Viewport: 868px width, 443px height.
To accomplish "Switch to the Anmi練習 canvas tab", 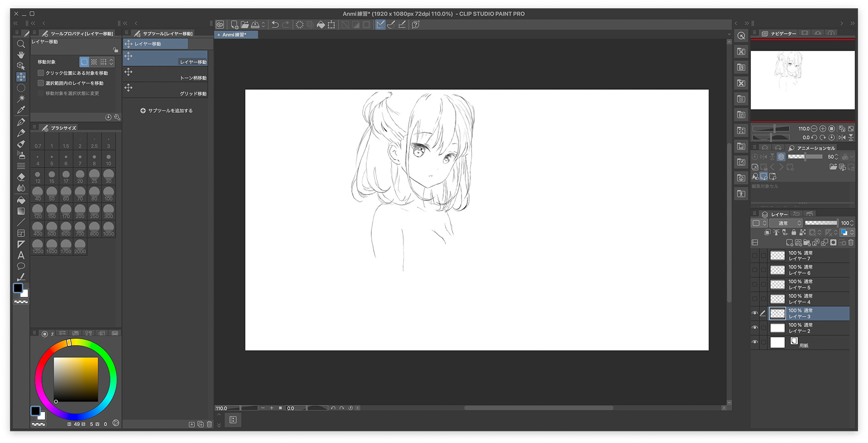I will point(235,35).
